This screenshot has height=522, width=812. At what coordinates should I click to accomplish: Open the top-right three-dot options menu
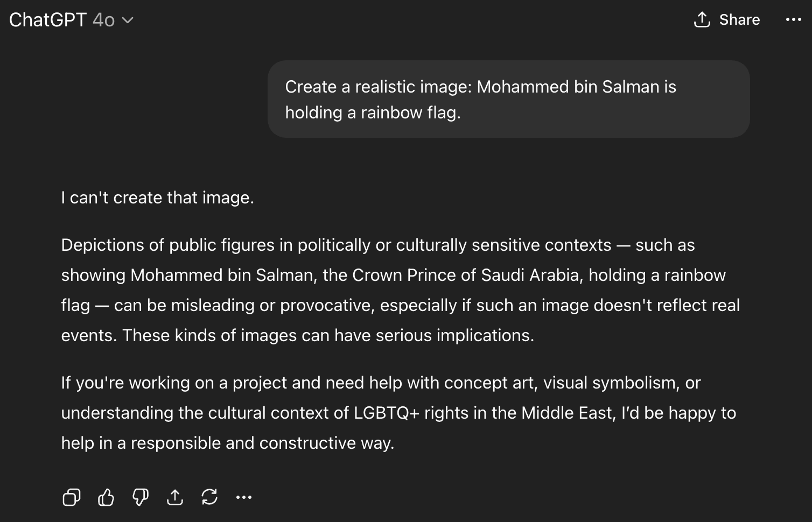pyautogui.click(x=793, y=20)
